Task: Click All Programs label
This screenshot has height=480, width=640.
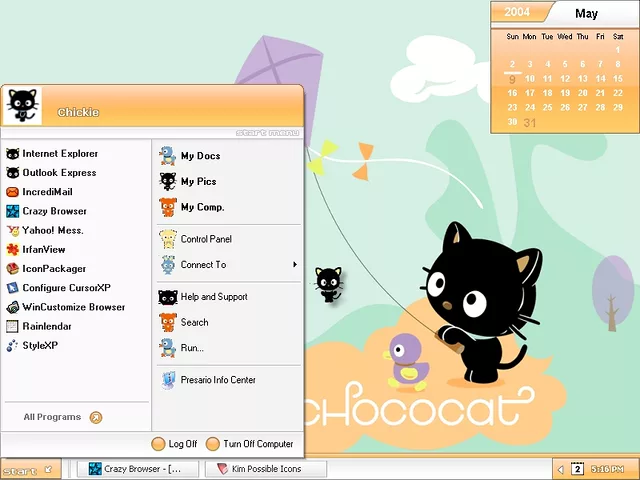Action: [x=52, y=417]
